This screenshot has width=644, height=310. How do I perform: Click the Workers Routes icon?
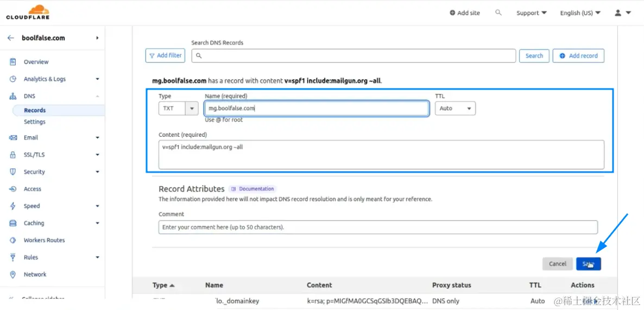(x=12, y=240)
